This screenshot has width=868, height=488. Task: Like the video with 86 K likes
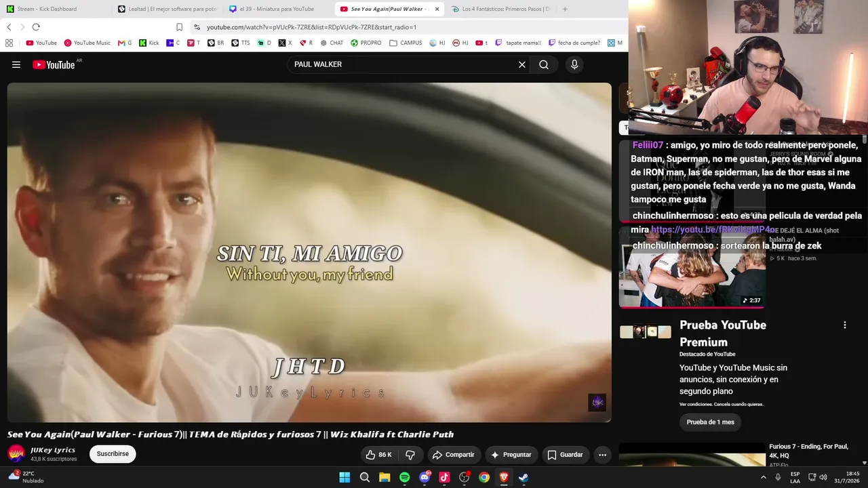click(379, 455)
